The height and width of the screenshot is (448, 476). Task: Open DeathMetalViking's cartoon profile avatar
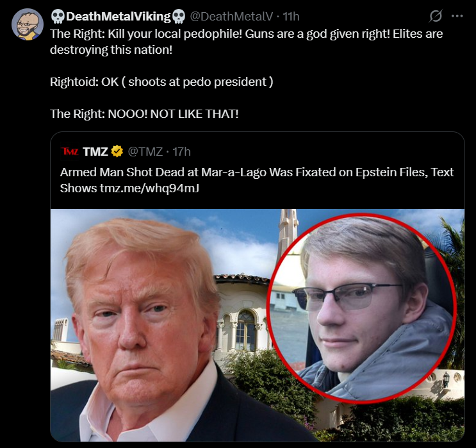coord(28,24)
